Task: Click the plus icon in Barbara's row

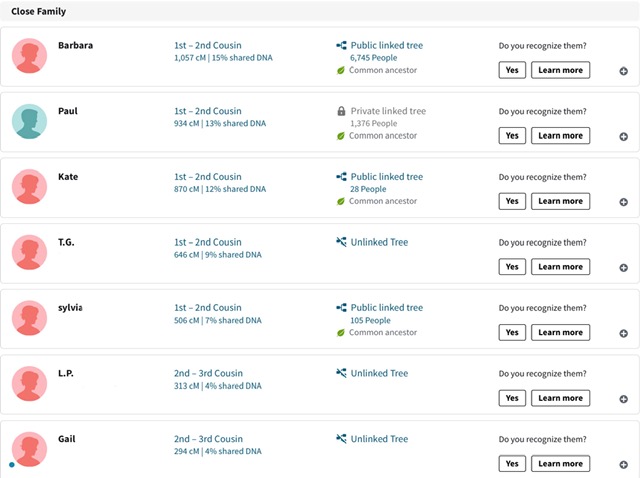Action: [623, 71]
